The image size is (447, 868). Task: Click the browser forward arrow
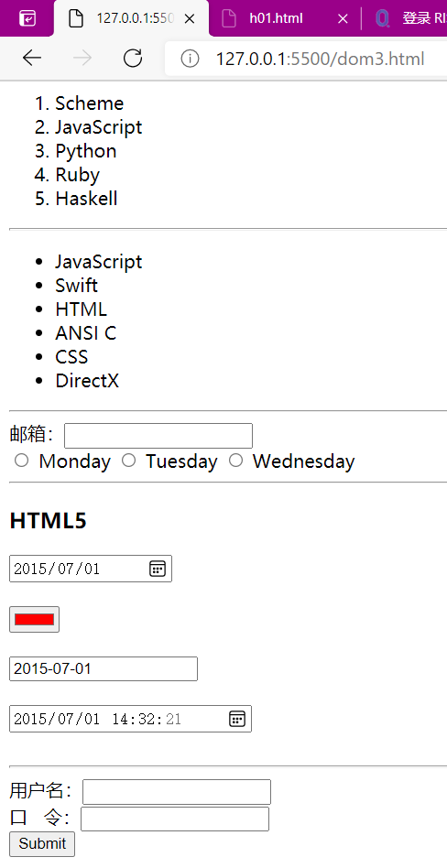tap(82, 58)
